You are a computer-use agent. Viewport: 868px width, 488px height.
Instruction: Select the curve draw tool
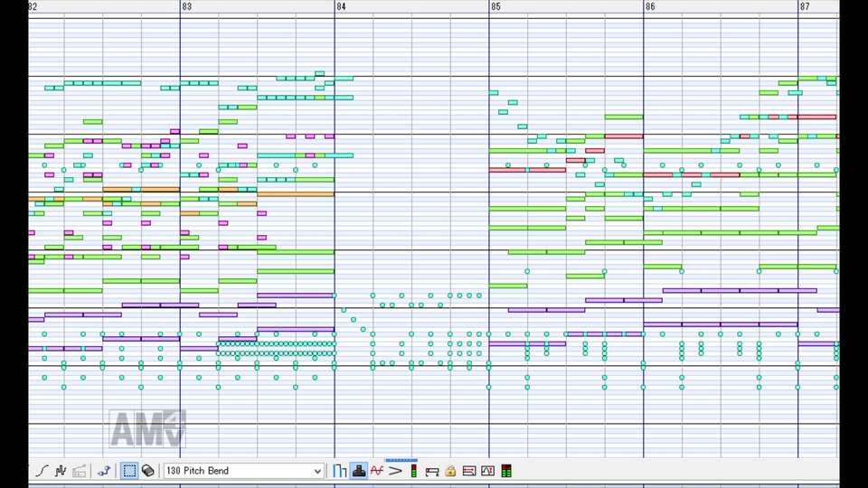[42, 471]
